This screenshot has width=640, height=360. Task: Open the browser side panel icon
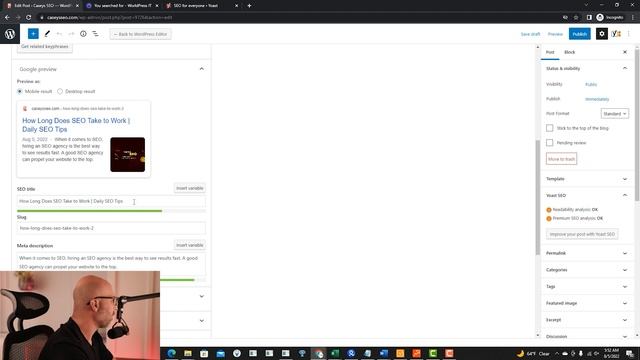[589, 18]
